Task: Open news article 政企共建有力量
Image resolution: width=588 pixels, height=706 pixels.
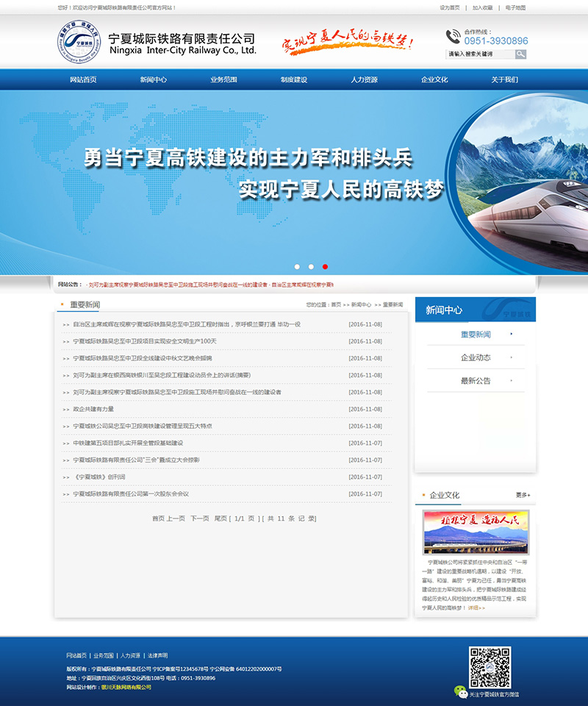Action: (93, 409)
